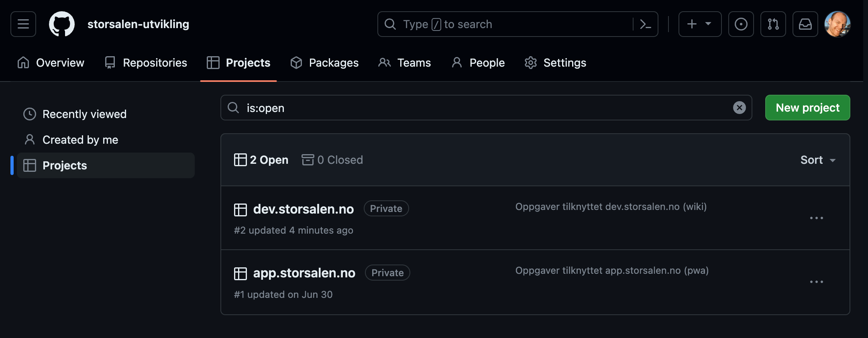Click '#1 updated on Jun 30' text
The height and width of the screenshot is (338, 868).
[283, 295]
